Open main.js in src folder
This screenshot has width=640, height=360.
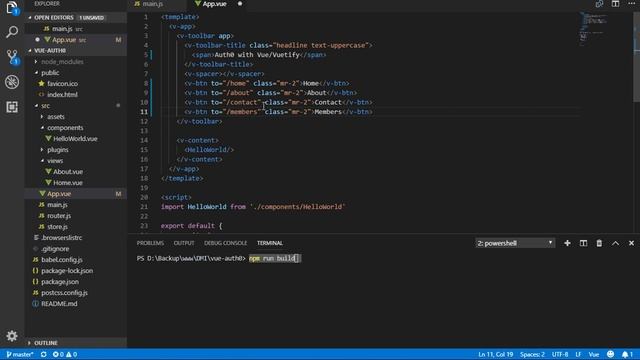pos(76,205)
